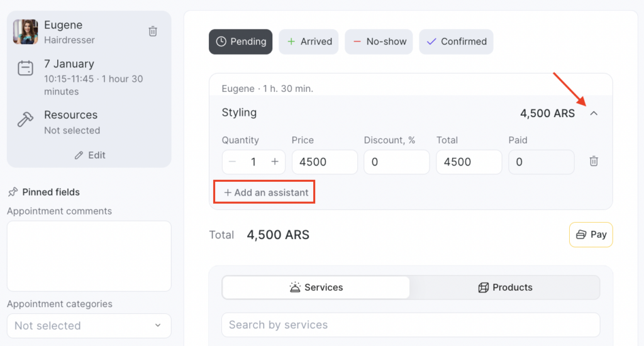644x346 pixels.
Task: Collapse the Styling service details chevron
Action: tap(594, 114)
